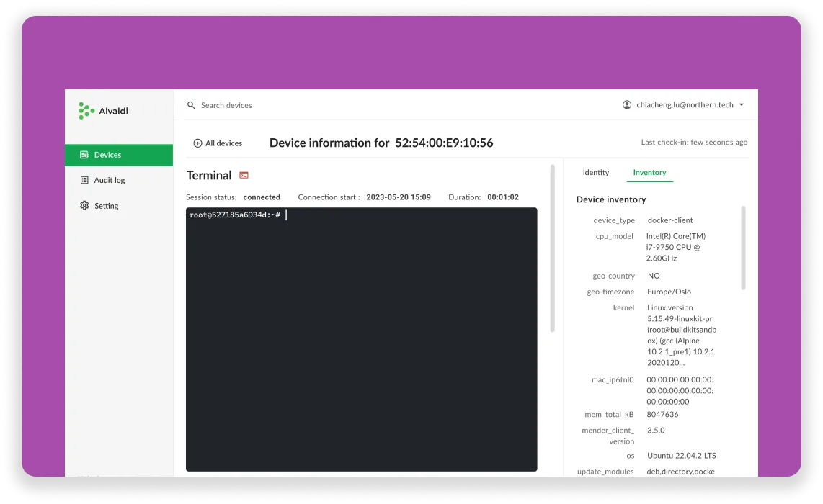The height and width of the screenshot is (504, 823).
Task: Click the 'geo-country' label
Action: [x=613, y=276]
